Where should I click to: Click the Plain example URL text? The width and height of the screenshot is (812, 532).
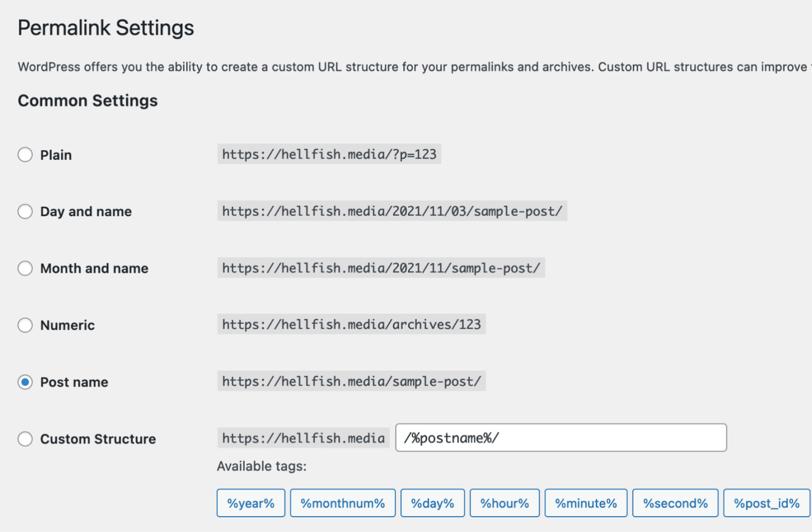329,154
